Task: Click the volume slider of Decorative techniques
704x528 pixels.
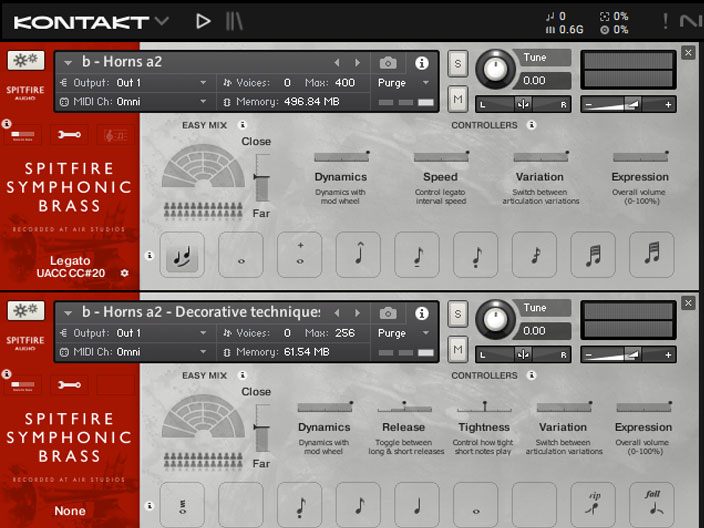Action: point(628,355)
